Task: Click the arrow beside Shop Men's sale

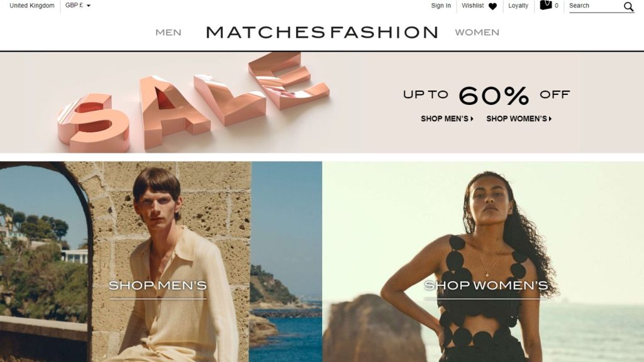Action: tap(472, 119)
